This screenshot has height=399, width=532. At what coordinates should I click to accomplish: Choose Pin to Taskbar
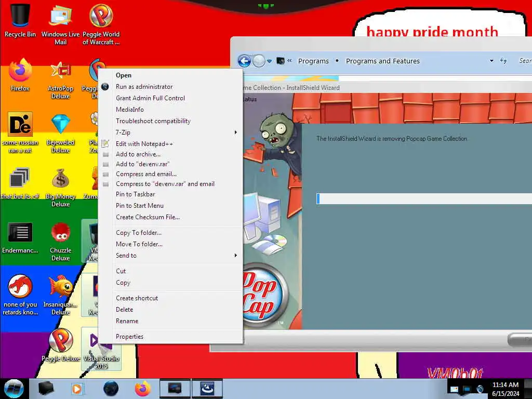[136, 194]
